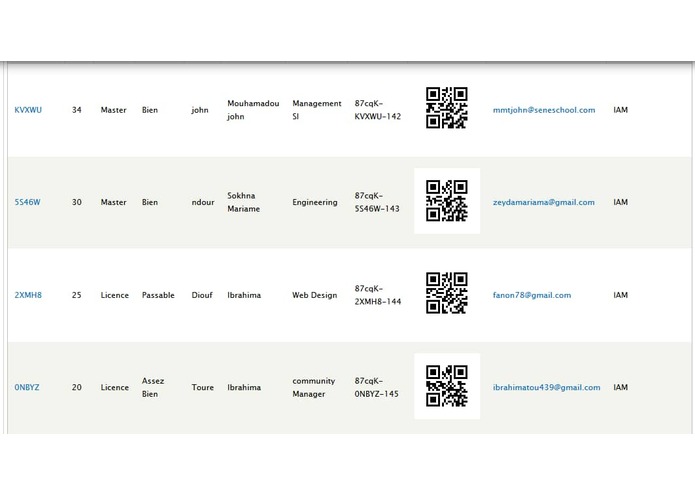Click the code '87cqK-KVXWU-142'
This screenshot has height=494, width=695.
(378, 110)
